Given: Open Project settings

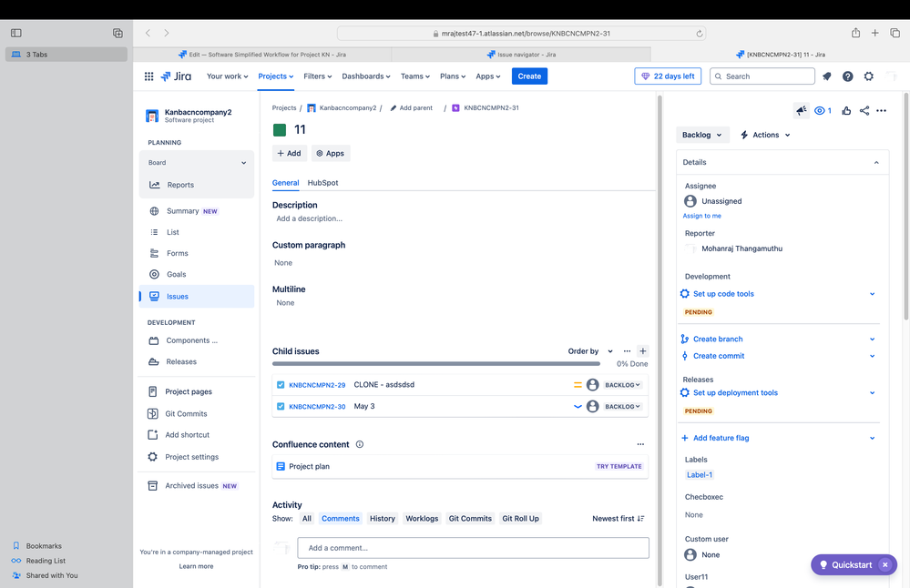Looking at the screenshot, I should pyautogui.click(x=191, y=456).
